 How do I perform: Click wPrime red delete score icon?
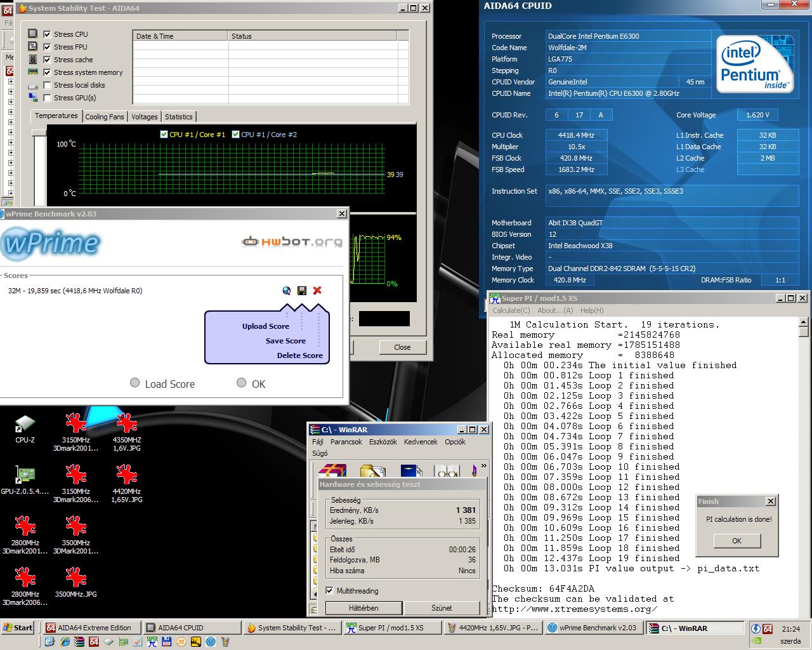pyautogui.click(x=317, y=291)
